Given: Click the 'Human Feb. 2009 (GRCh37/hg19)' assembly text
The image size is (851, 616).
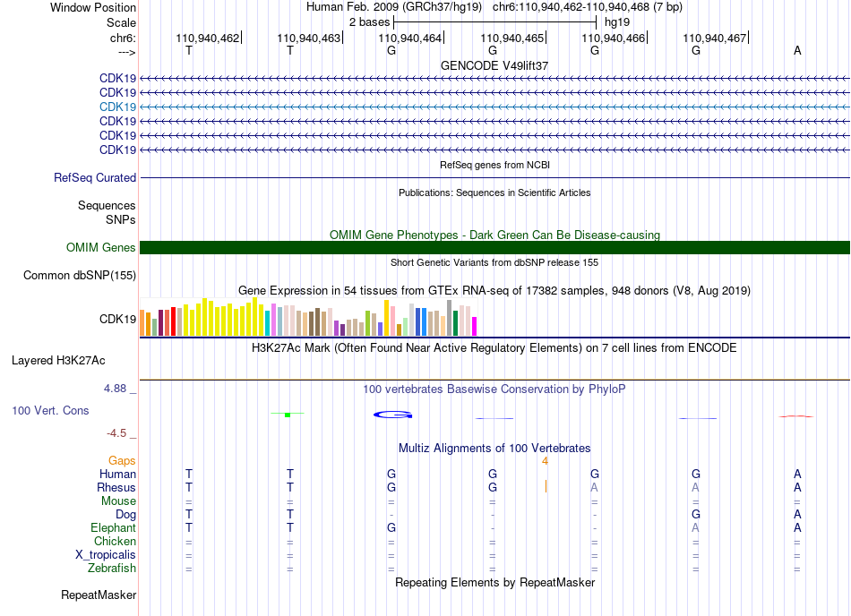Looking at the screenshot, I should (x=394, y=7).
